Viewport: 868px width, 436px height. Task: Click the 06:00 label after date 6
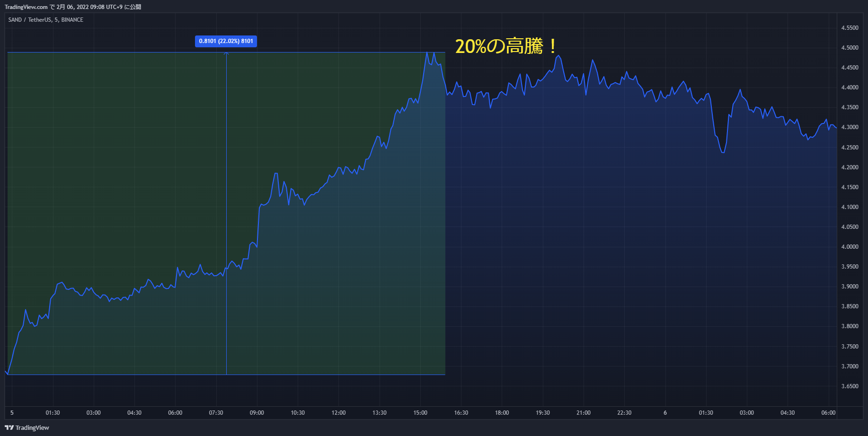coord(828,413)
